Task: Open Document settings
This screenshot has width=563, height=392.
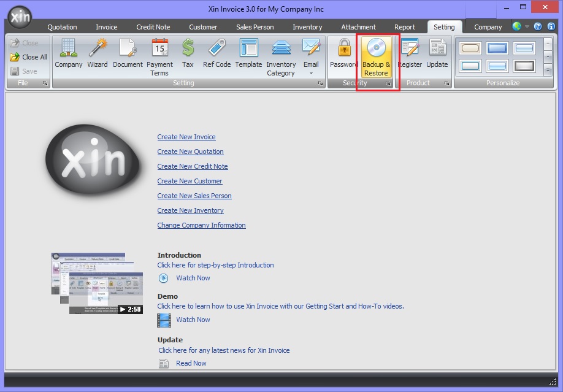Action: (x=128, y=53)
